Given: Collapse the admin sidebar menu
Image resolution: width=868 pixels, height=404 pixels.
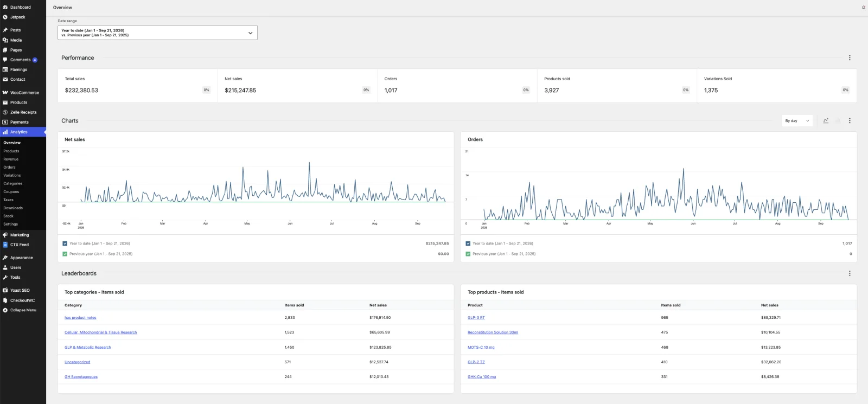Looking at the screenshot, I should pyautogui.click(x=23, y=310).
